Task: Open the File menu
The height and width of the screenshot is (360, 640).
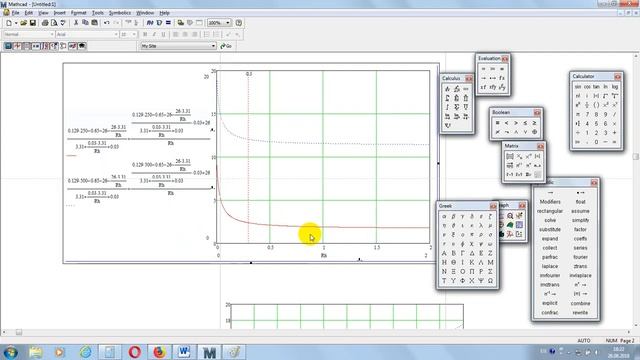Action: click(15, 13)
